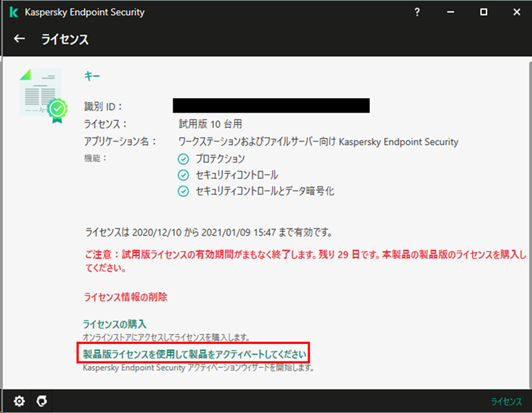Click the 機能: label

pyautogui.click(x=95, y=158)
